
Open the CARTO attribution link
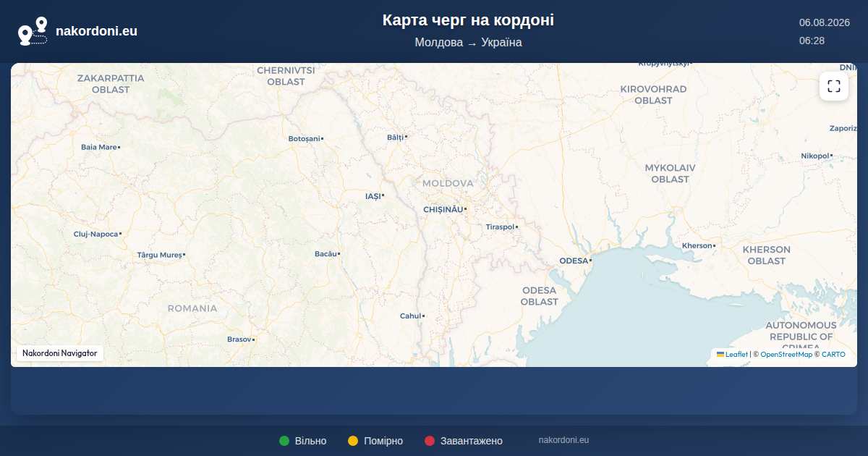point(833,354)
